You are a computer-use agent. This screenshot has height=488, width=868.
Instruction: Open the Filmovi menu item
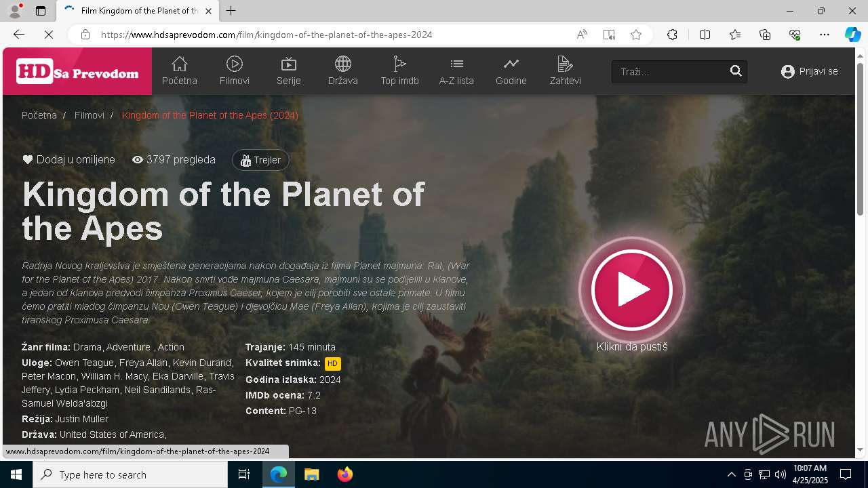click(x=235, y=71)
